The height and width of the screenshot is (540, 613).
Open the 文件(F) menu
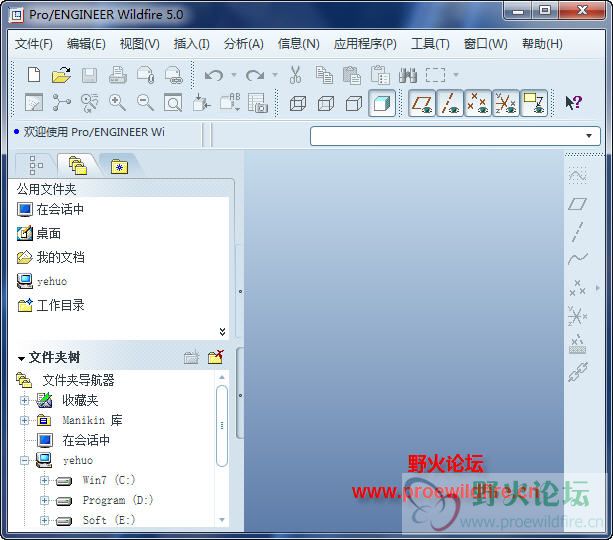(34, 44)
